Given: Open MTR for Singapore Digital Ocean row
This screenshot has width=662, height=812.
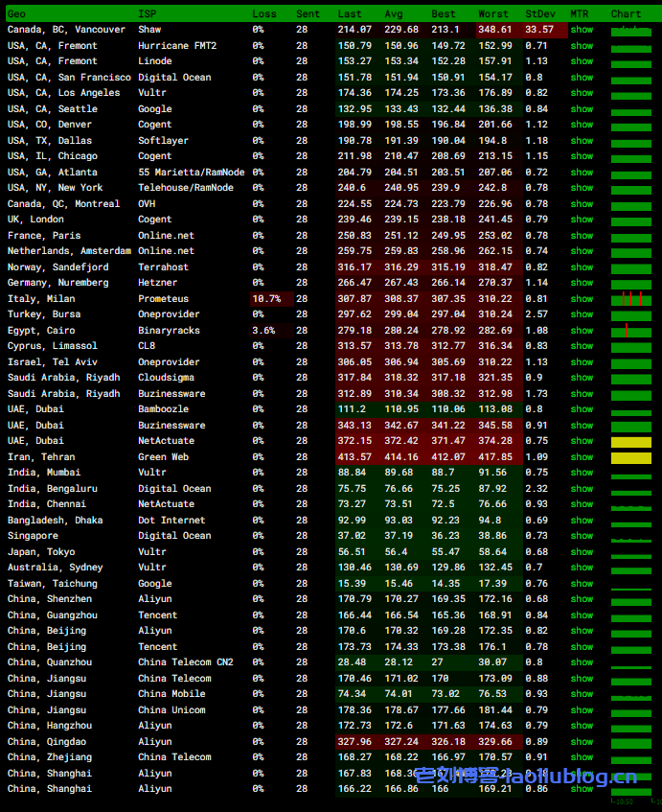Looking at the screenshot, I should point(582,536).
